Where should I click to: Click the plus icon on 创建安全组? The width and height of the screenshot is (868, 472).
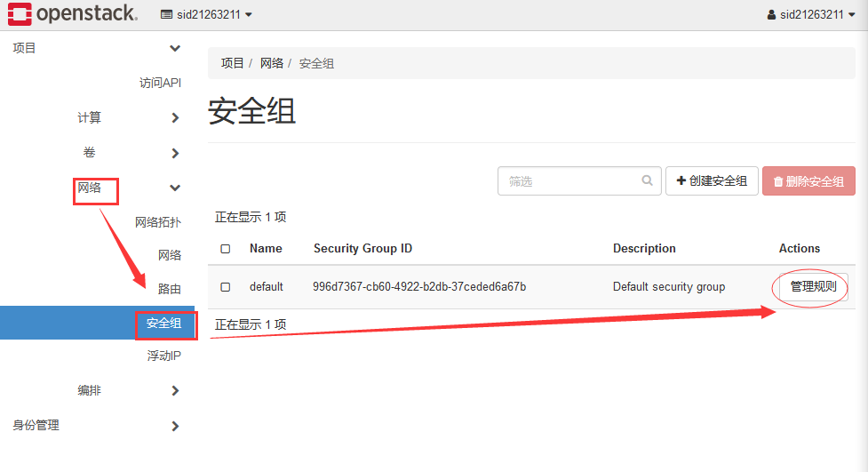(681, 180)
